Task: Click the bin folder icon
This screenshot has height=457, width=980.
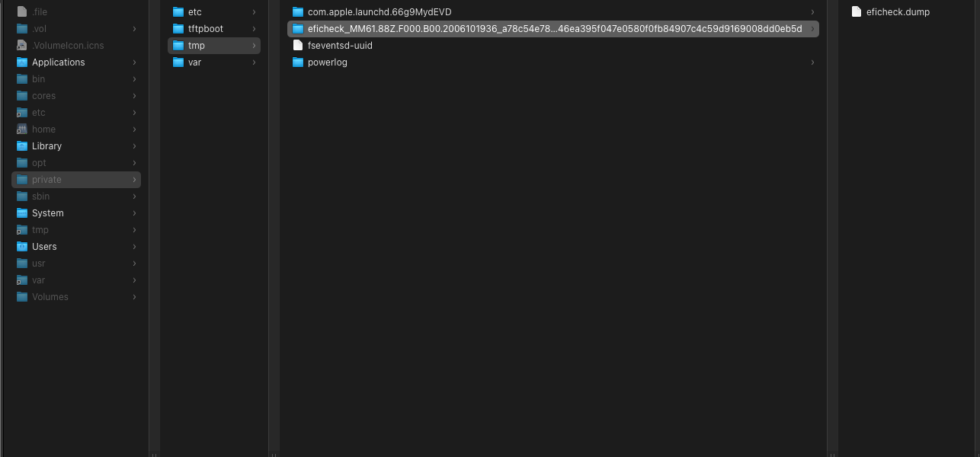Action: tap(22, 79)
